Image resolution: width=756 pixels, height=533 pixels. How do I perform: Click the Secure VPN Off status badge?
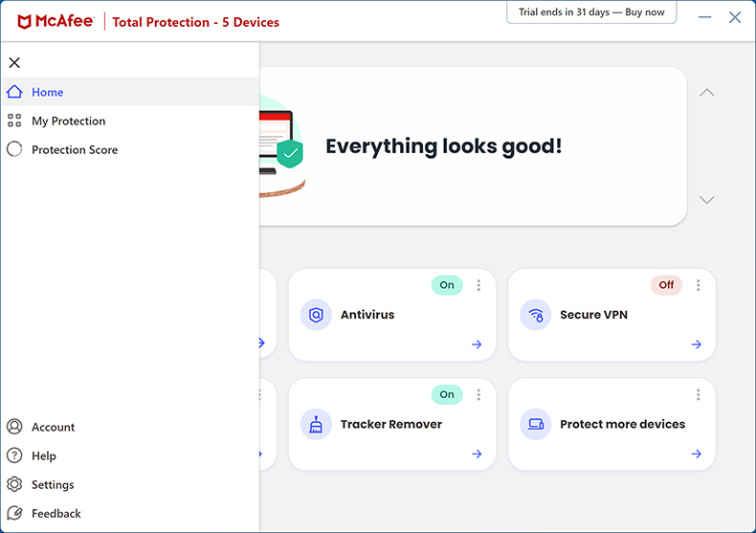tap(666, 285)
